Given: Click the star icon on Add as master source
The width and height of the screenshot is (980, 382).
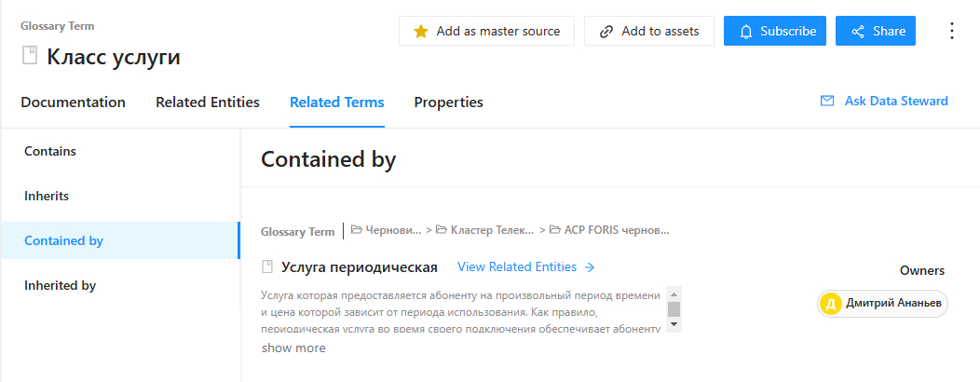Looking at the screenshot, I should (421, 32).
